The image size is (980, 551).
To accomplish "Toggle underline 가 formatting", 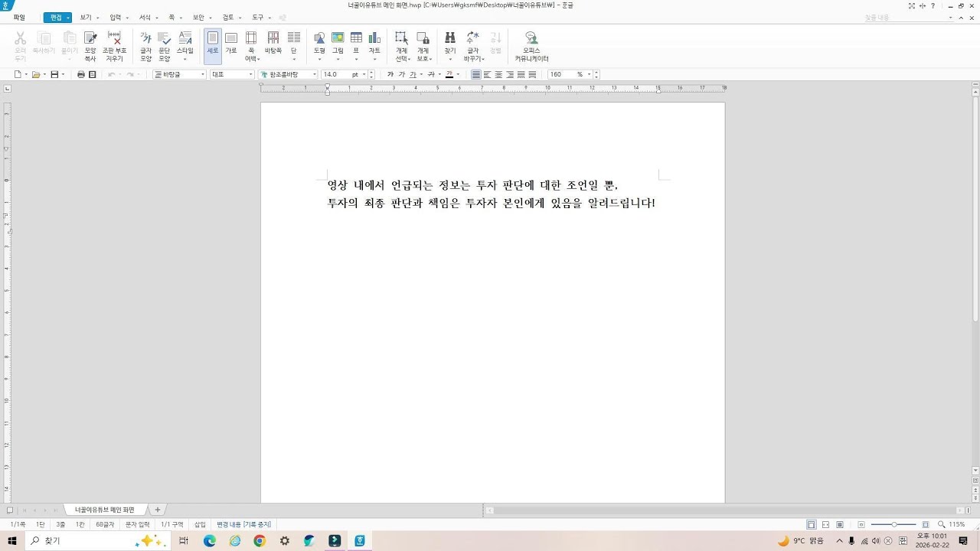I will [x=413, y=74].
